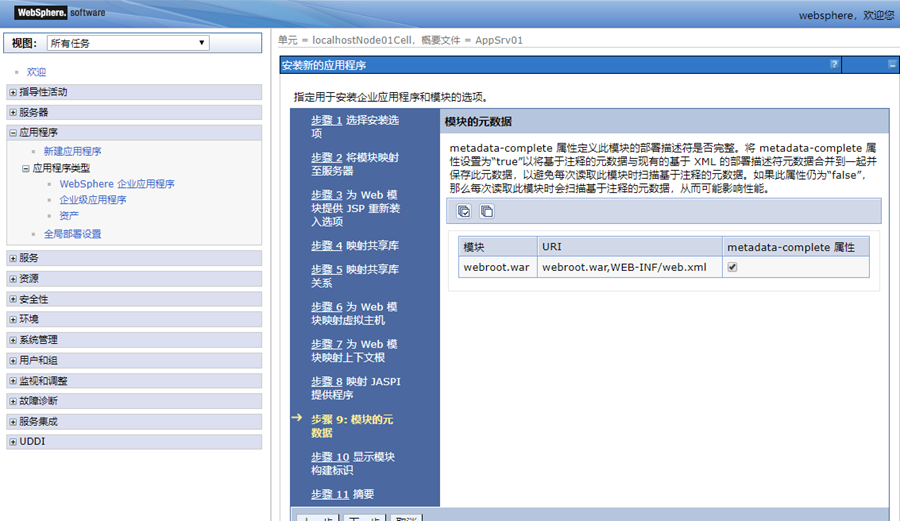Open 新建应用程序 link
Image resolution: width=900 pixels, height=521 pixels.
72,151
